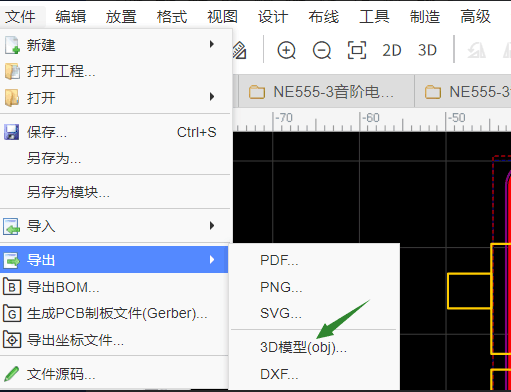This screenshot has width=511, height=392.
Task: Open the 设计 menu
Action: tap(273, 16)
